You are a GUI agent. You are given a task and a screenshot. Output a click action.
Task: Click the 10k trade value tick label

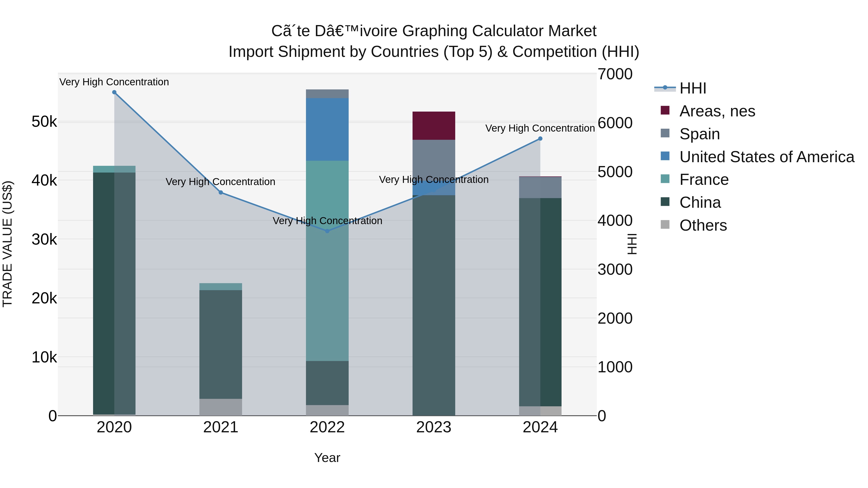click(x=44, y=357)
